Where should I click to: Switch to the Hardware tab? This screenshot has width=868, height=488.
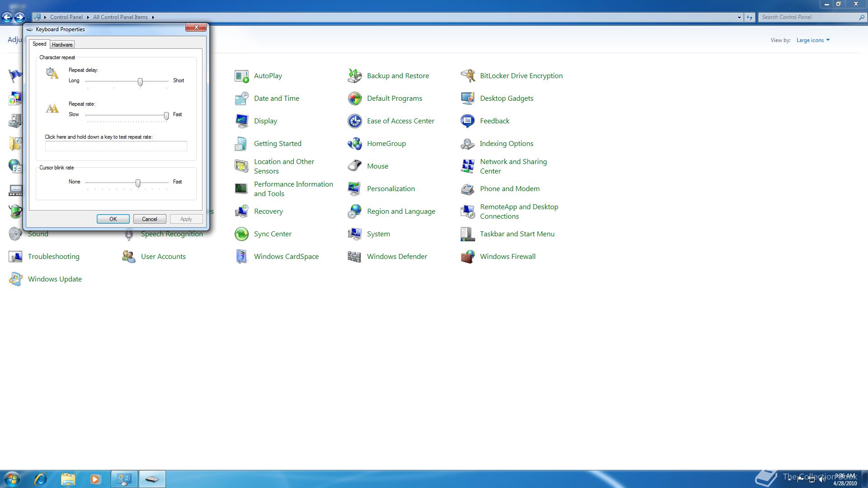(x=62, y=45)
